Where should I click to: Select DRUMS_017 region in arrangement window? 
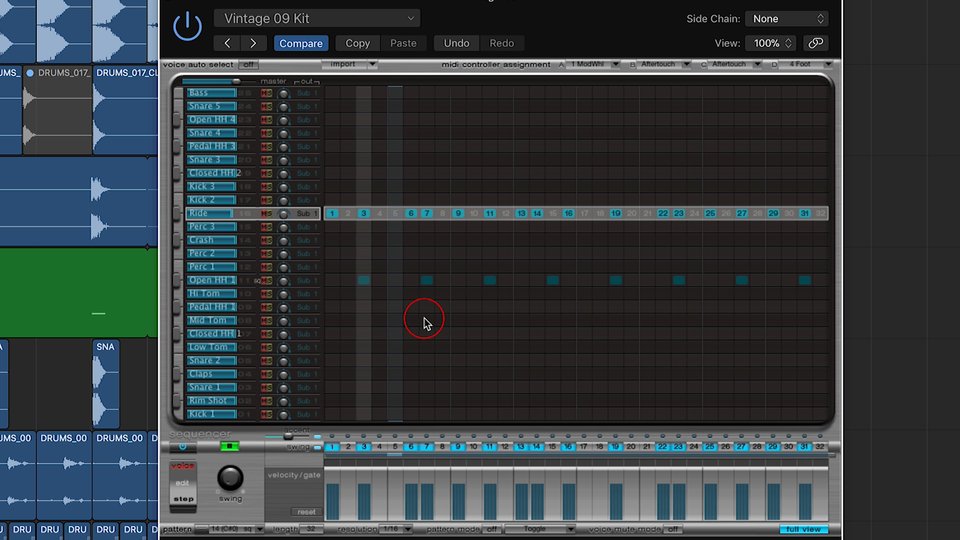[x=59, y=110]
